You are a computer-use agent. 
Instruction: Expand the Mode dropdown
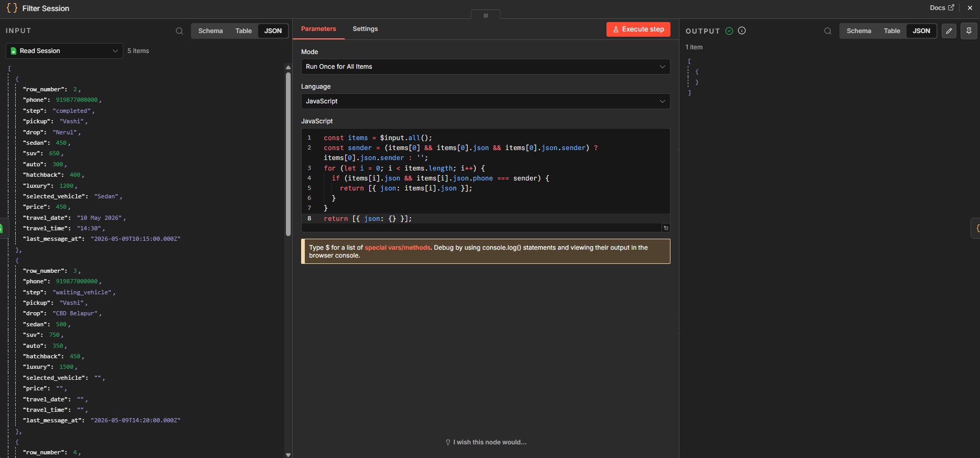tap(485, 67)
